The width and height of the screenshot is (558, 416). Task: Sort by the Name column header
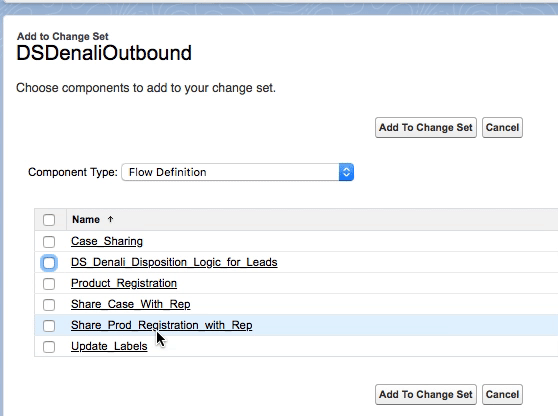(x=86, y=220)
